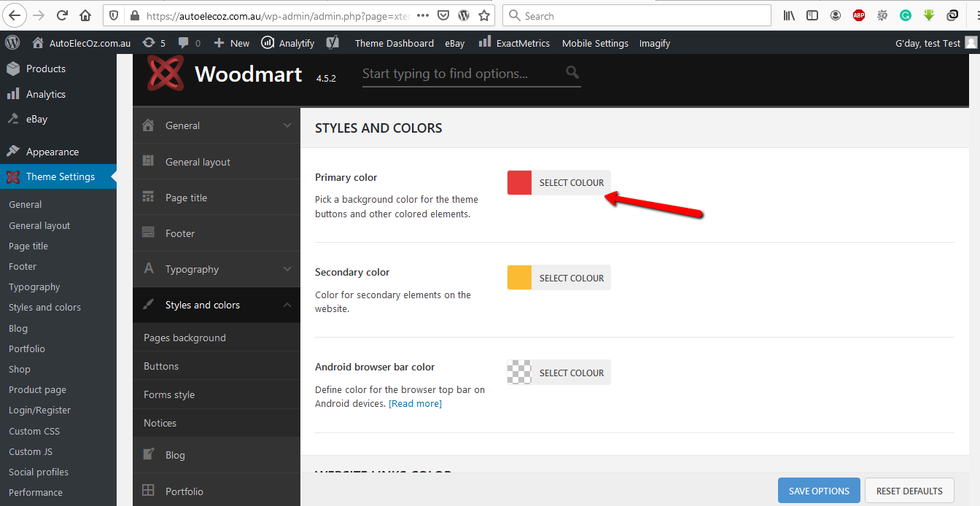Click the transparent Android browser bar swatch
The height and width of the screenshot is (506, 980).
point(519,373)
